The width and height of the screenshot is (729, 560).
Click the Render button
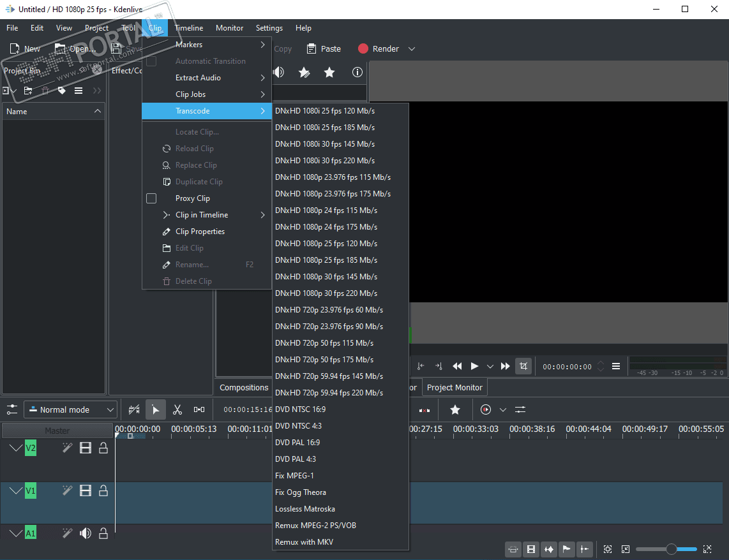[379, 48]
